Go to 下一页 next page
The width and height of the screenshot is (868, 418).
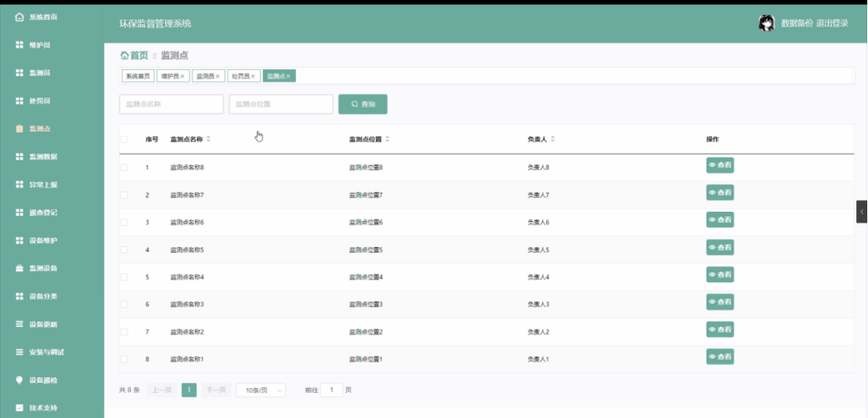click(216, 391)
